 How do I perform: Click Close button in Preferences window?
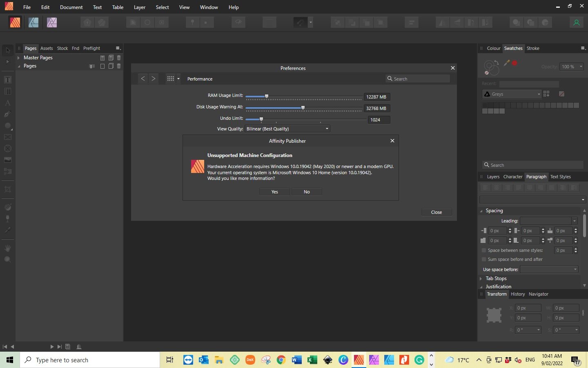[437, 212]
